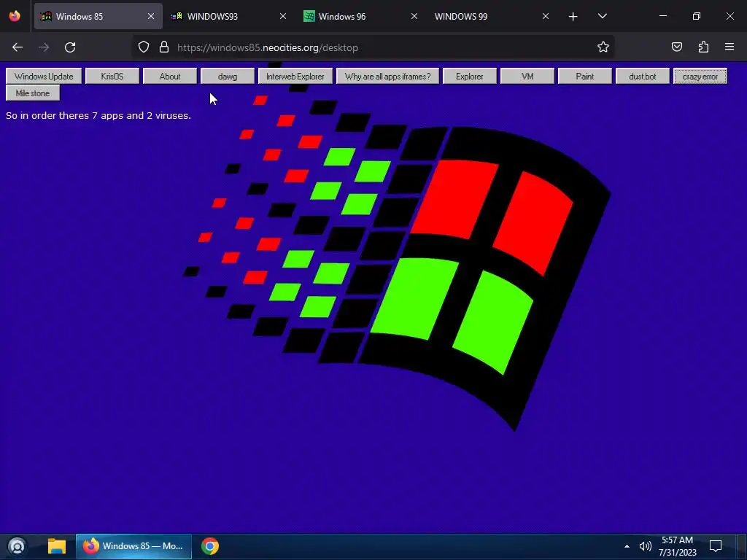Click the Firefox back arrow
This screenshot has height=560, width=747.
click(18, 47)
